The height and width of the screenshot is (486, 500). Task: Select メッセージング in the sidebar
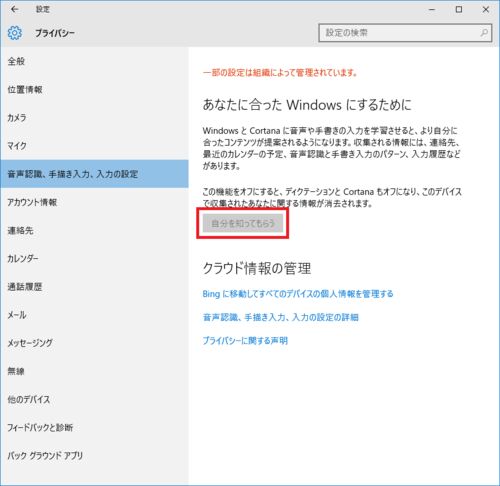[x=94, y=343]
